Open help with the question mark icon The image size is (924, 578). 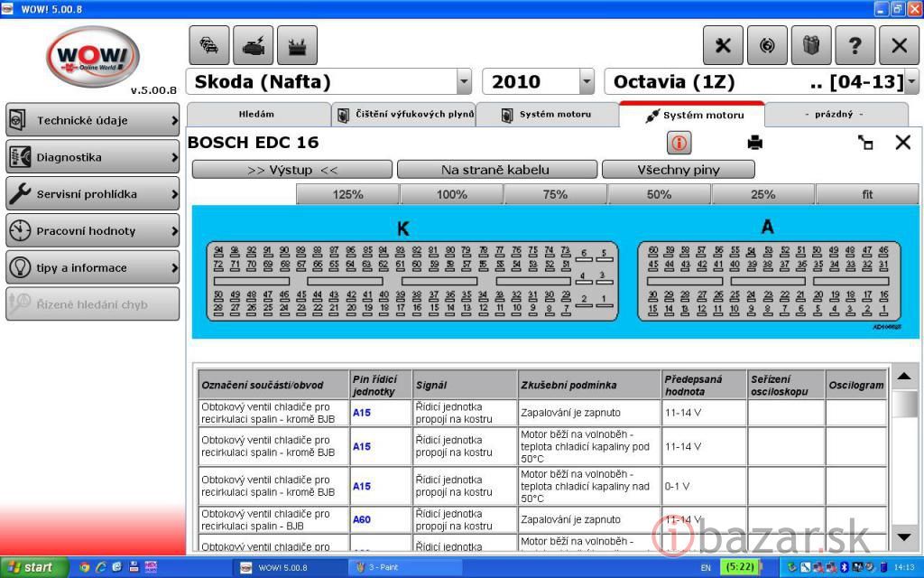tap(855, 45)
